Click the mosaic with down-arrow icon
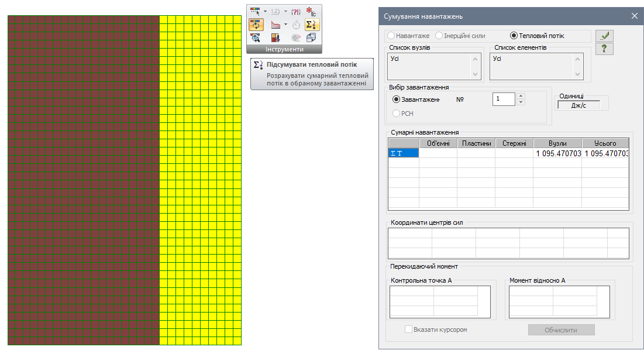 (x=276, y=38)
